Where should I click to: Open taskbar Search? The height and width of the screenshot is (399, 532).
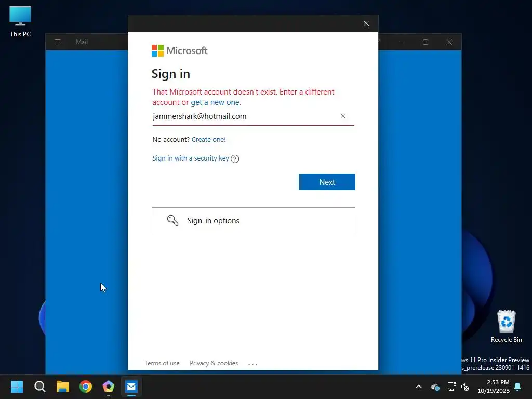(39, 387)
